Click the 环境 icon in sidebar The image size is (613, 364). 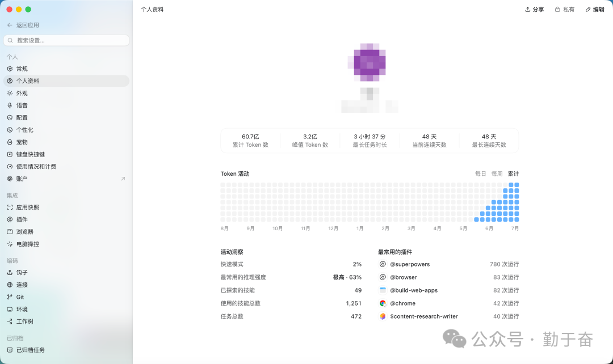(10, 310)
